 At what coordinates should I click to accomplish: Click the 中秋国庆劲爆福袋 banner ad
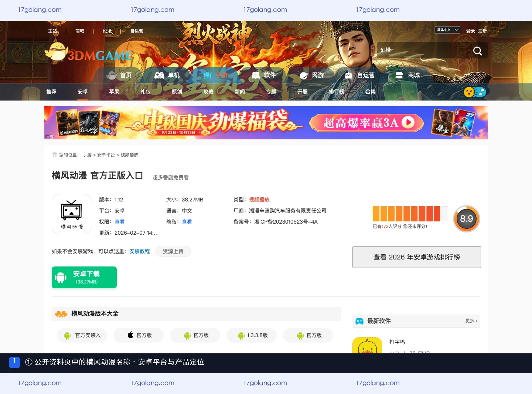pos(266,123)
